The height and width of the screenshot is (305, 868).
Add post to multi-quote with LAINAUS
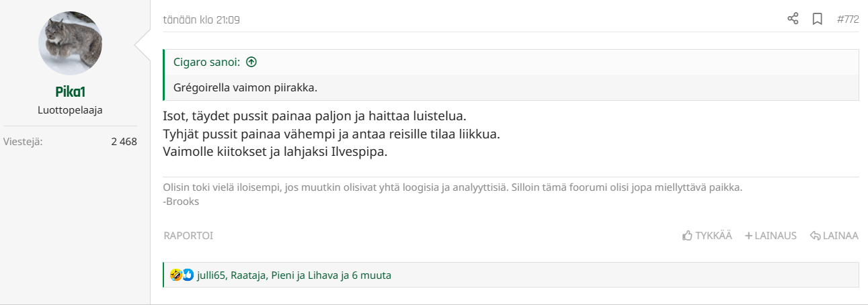pyautogui.click(x=771, y=236)
